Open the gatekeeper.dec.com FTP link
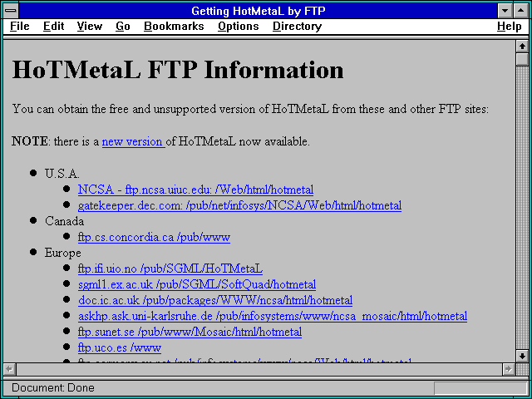The image size is (532, 399). [x=239, y=205]
